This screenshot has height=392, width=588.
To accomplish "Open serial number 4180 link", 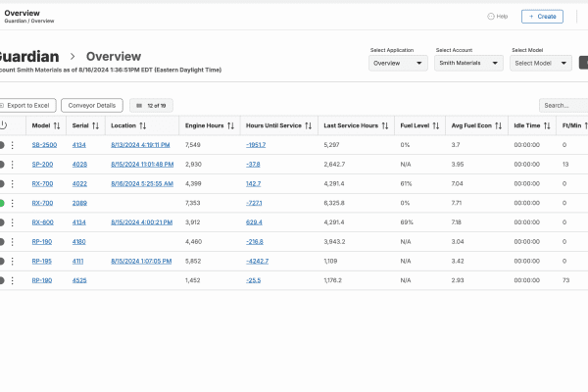I will pos(78,242).
